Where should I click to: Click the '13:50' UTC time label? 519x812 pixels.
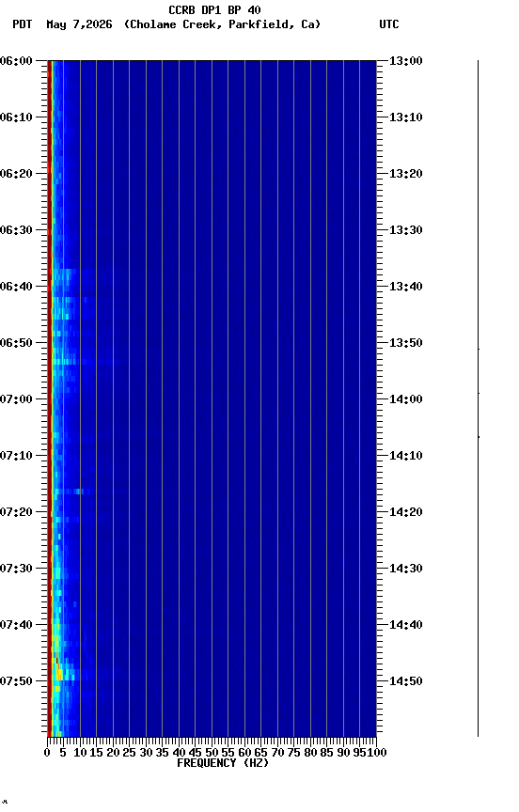406,343
